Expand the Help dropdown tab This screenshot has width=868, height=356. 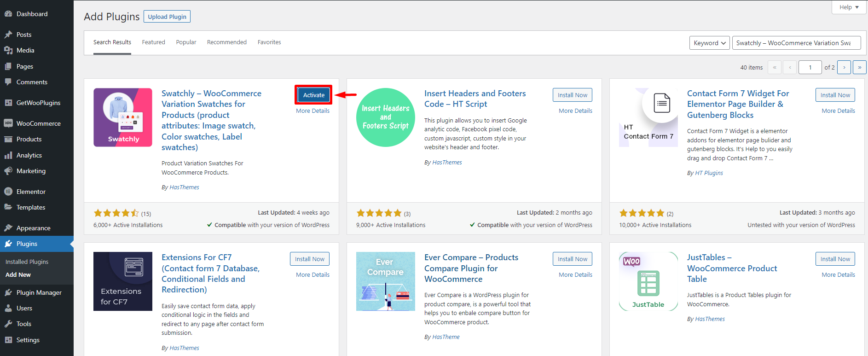tap(849, 7)
